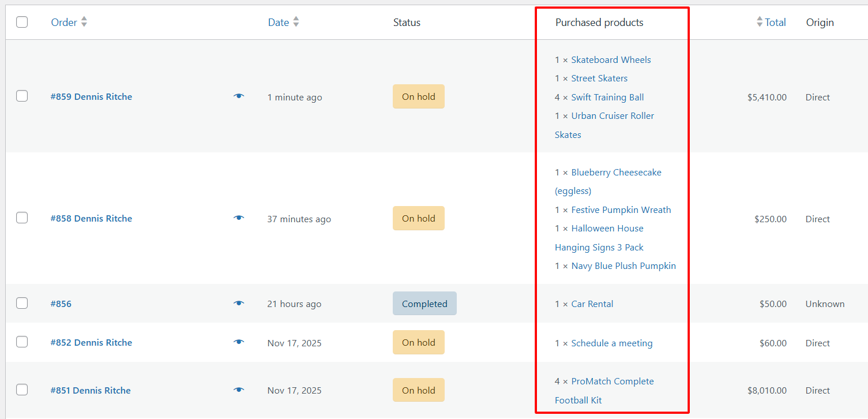Click the Schedule a meeting product
Viewport: 868px width, 419px height.
[x=611, y=343]
